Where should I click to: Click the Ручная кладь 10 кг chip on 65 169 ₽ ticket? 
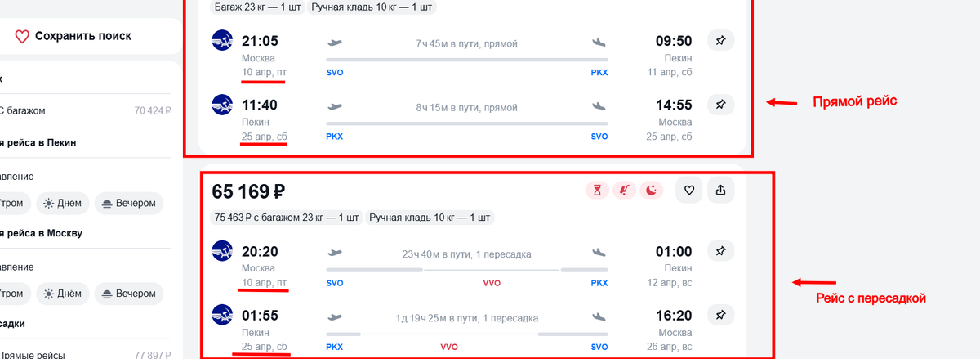430,218
